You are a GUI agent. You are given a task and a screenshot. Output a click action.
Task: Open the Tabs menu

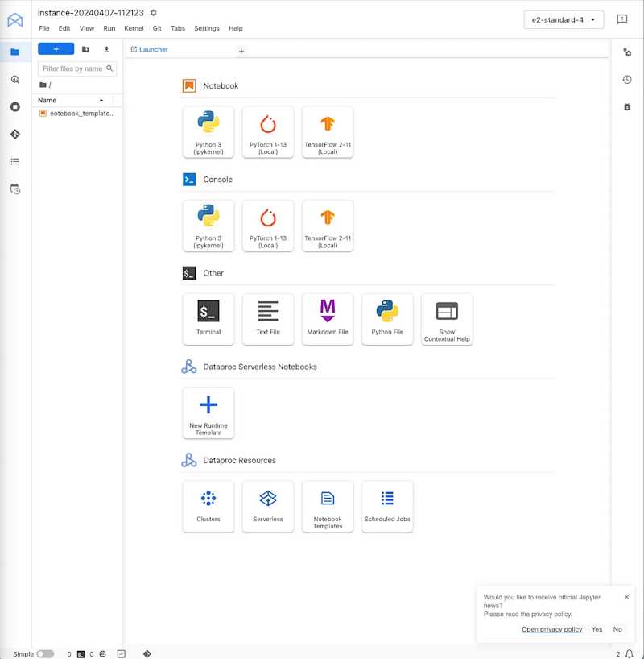point(178,28)
